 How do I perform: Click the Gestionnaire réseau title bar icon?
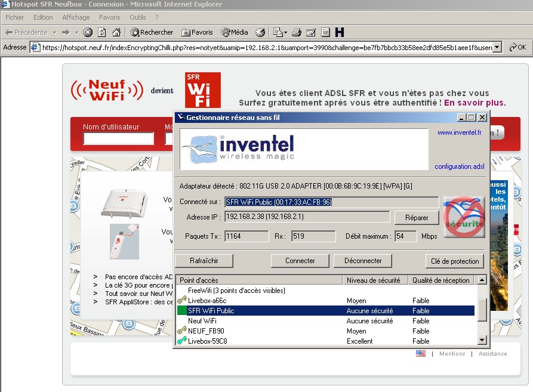[181, 117]
